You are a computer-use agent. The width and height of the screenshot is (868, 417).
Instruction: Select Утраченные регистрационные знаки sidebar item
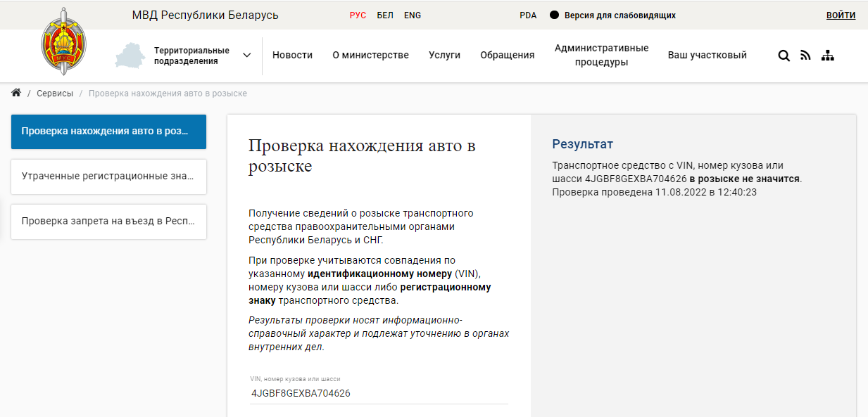(x=108, y=177)
